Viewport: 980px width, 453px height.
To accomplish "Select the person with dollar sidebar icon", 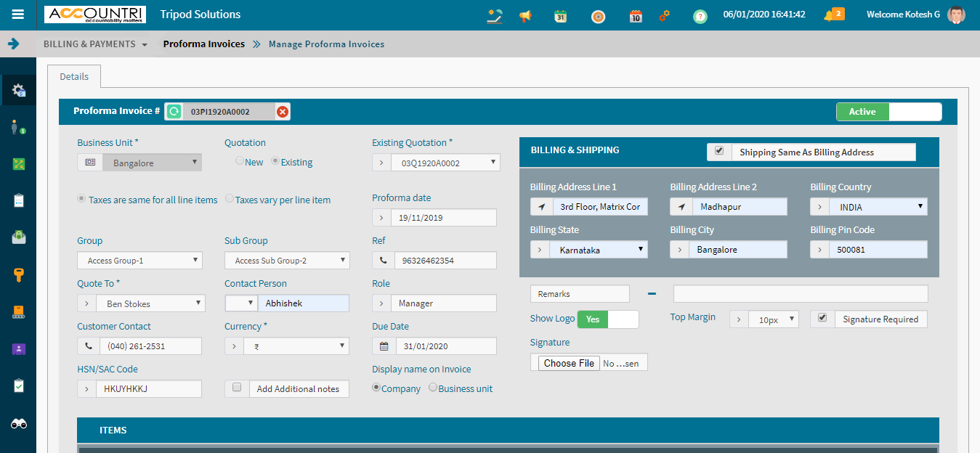I will [x=19, y=127].
